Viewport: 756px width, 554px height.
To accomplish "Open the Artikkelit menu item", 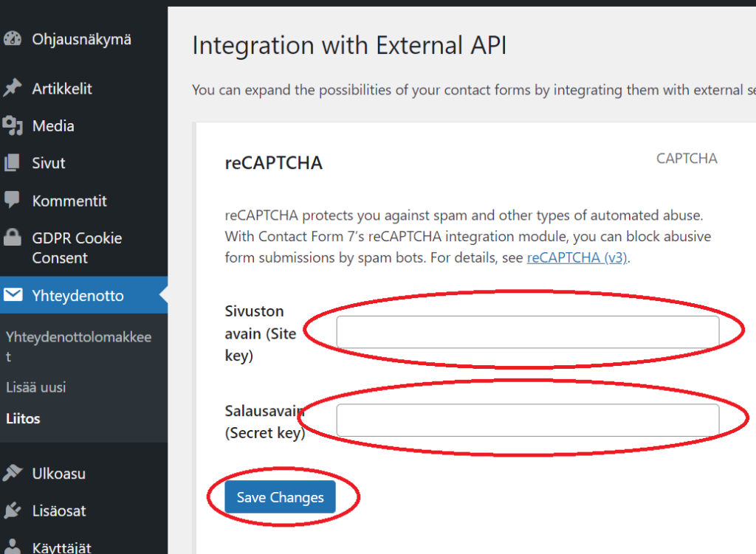I will pos(62,89).
